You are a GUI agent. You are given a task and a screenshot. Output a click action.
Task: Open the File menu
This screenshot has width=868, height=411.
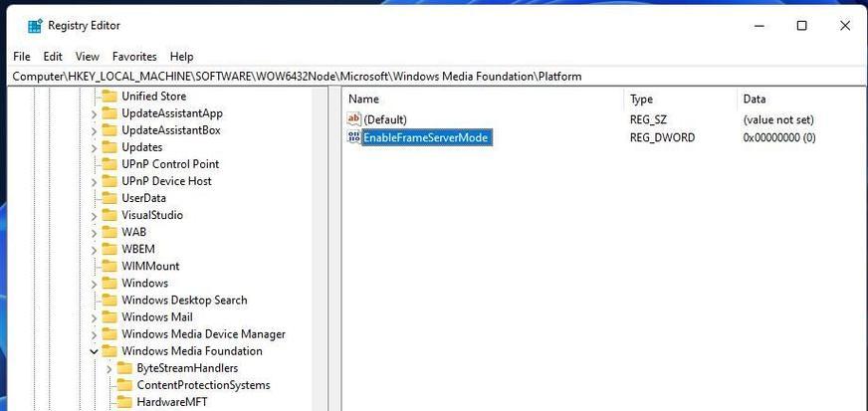coord(22,57)
